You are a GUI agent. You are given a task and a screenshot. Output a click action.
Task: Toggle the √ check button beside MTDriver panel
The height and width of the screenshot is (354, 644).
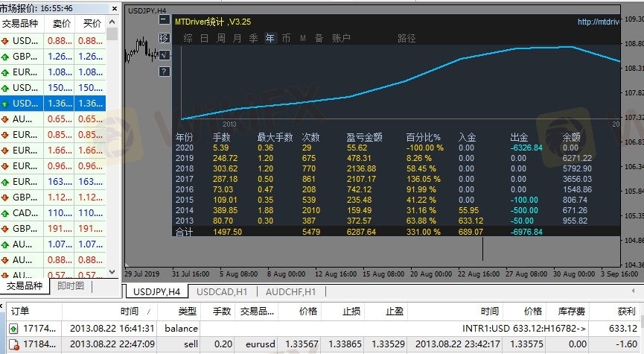click(164, 54)
